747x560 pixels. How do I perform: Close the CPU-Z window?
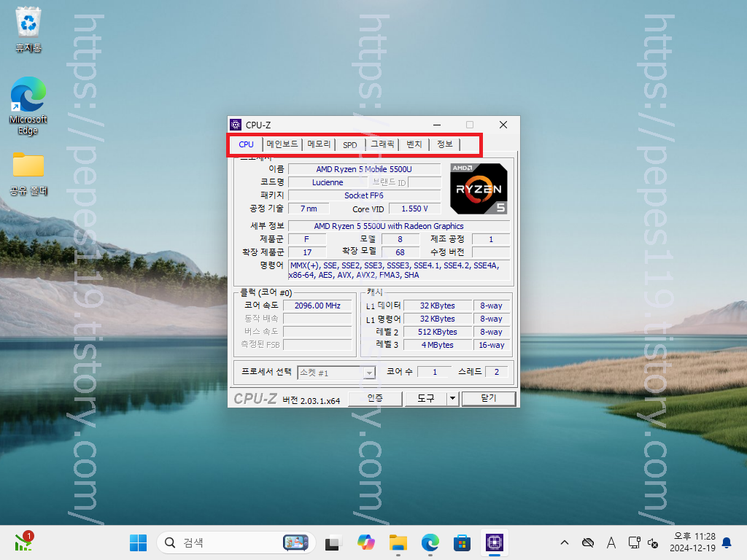(x=503, y=125)
